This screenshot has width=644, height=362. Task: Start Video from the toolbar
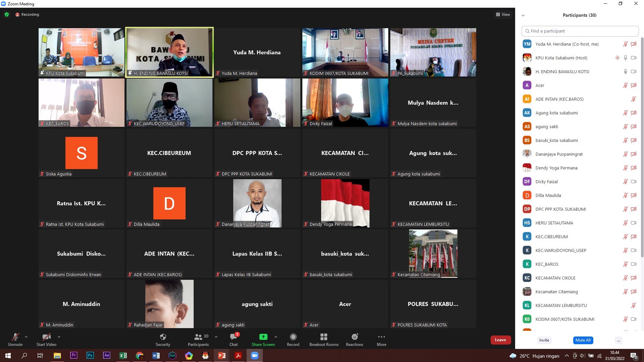click(46, 337)
